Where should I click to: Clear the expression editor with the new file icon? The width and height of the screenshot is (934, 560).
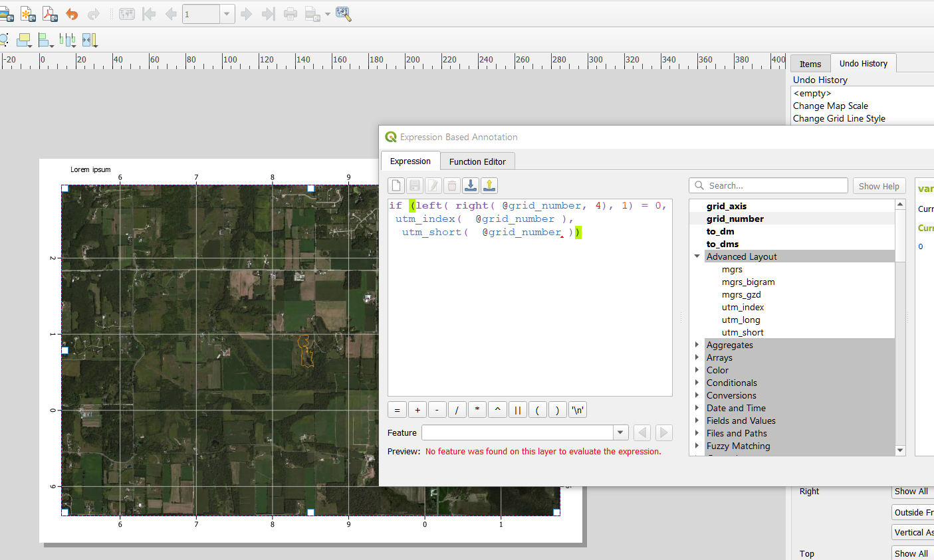pos(396,185)
